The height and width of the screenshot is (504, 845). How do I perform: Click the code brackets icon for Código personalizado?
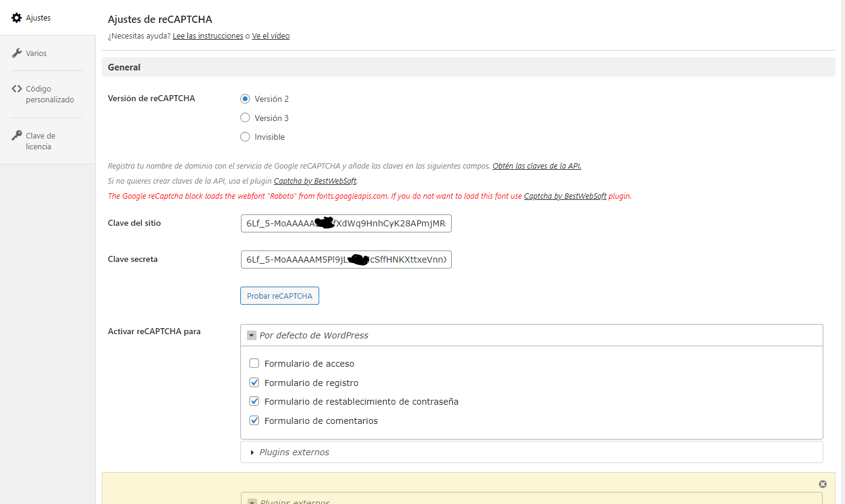17,89
